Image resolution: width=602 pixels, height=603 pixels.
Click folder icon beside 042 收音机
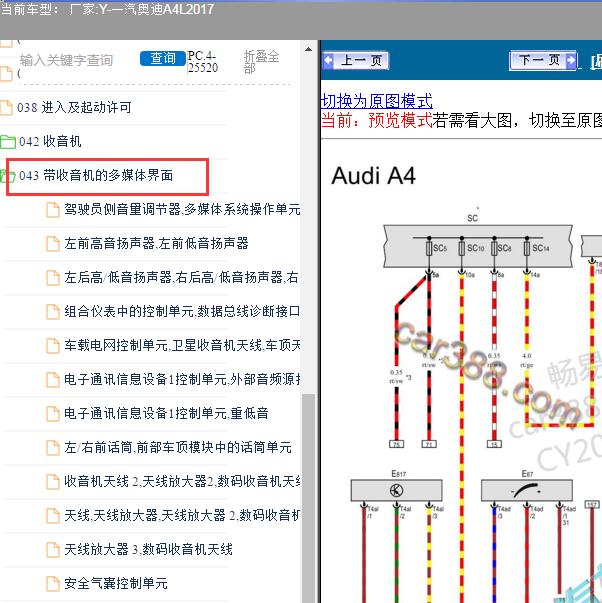pos(8,142)
